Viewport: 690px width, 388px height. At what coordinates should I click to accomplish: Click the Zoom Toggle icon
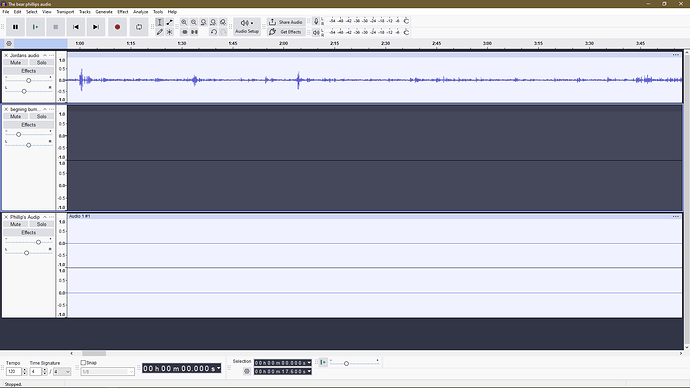223,22
